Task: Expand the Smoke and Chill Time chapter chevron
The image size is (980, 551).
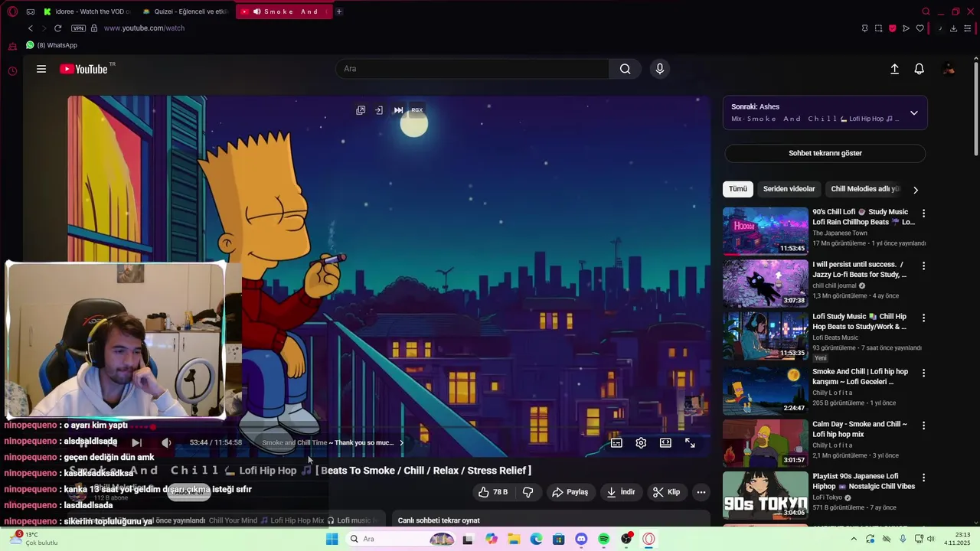Action: coord(401,443)
